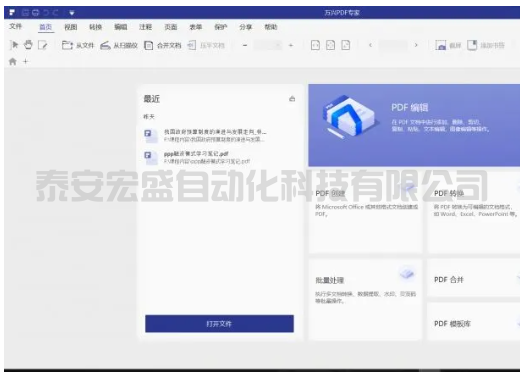The width and height of the screenshot is (520, 373).
Task: Click the zoom out minus button
Action: 245,45
